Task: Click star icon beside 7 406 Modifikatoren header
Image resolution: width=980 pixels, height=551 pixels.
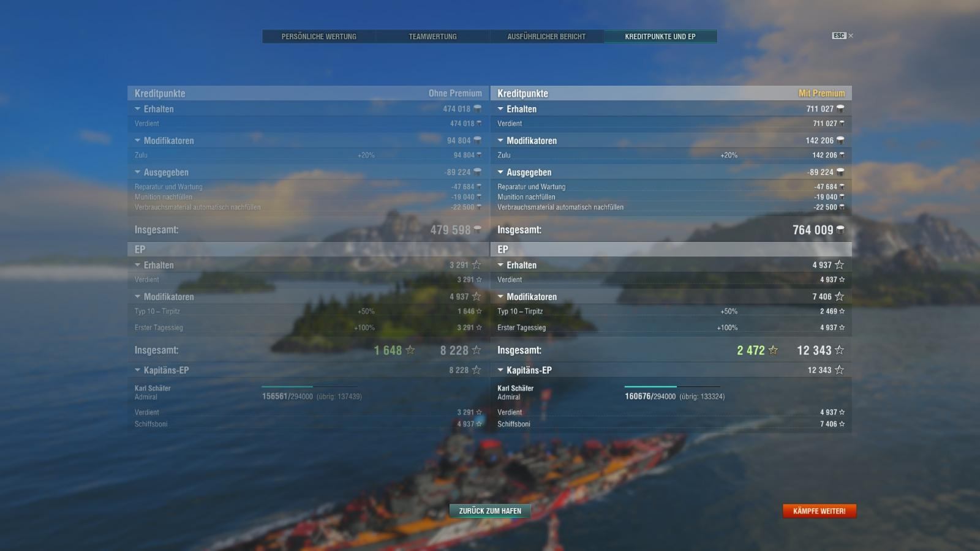Action: 839,296
